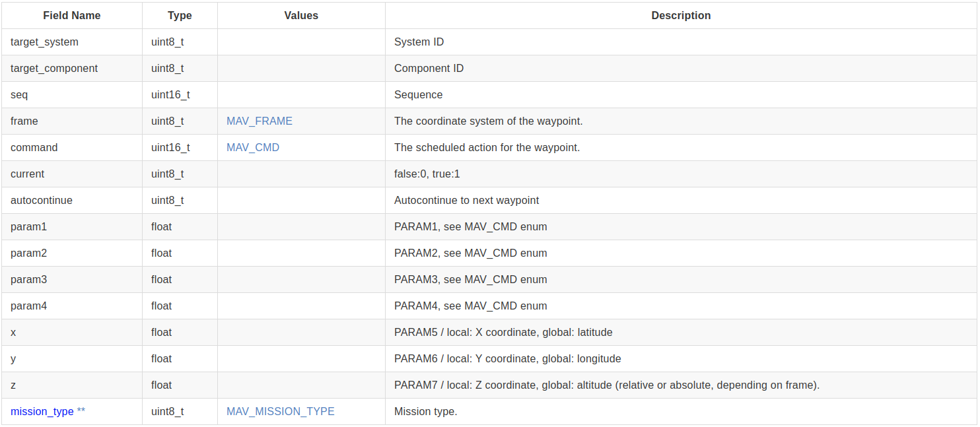Open the MAV_FRAME enum link
The image size is (980, 427).
260,121
